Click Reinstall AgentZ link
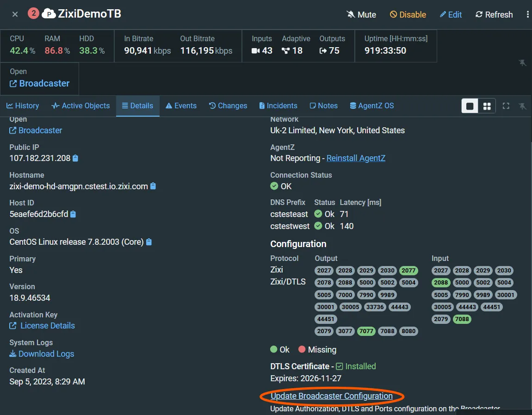 [x=356, y=158]
